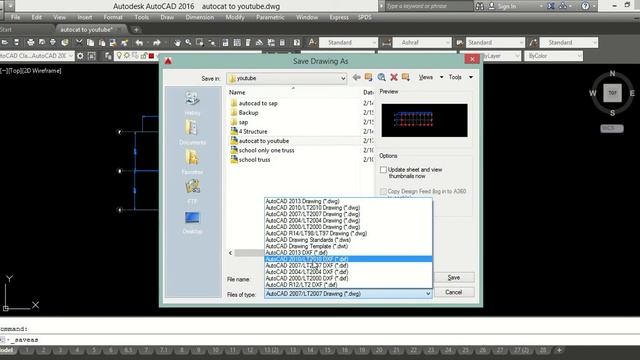The image size is (640, 360).
Task: Click the drawing preview thumbnail
Action: (424, 120)
